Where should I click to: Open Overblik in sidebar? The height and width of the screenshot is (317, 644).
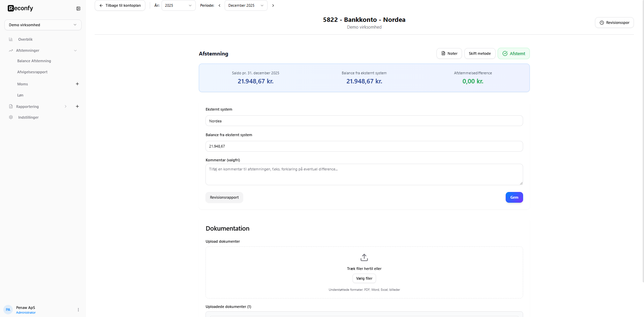click(25, 39)
